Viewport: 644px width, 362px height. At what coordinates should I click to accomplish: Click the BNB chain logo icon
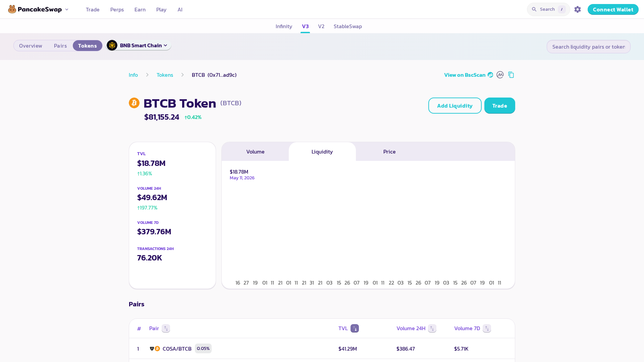(x=112, y=45)
